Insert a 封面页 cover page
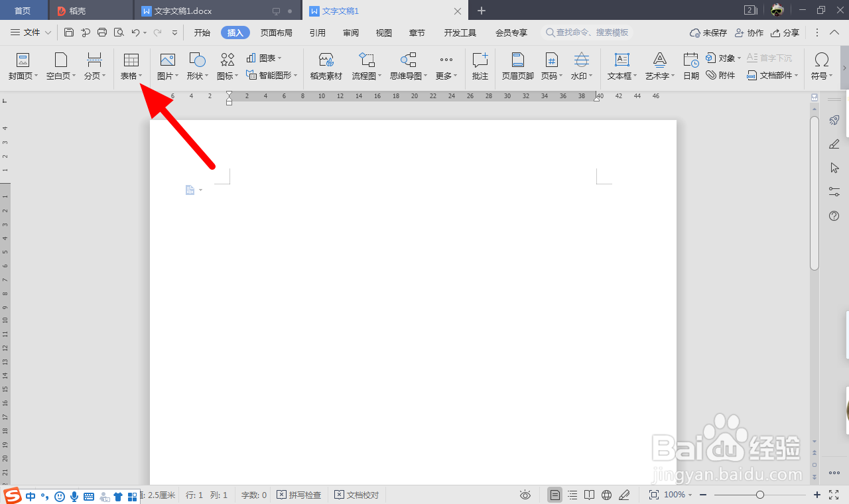The image size is (849, 504). [x=23, y=67]
